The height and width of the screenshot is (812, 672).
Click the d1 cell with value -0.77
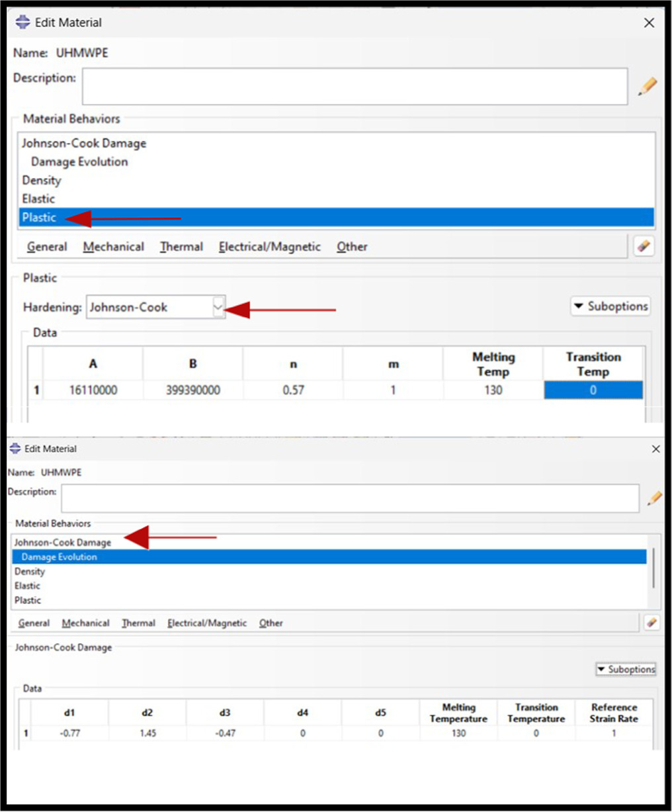point(70,733)
